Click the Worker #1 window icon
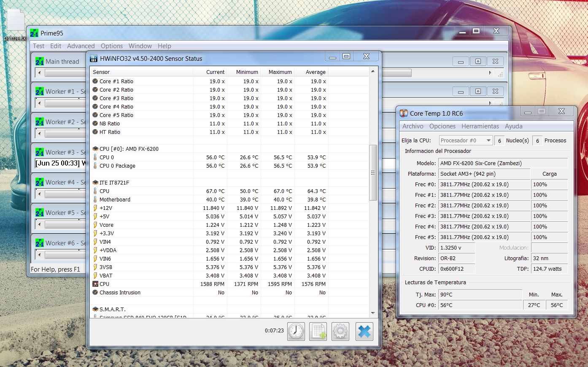Viewport: 588px width, 367px height. (x=40, y=91)
